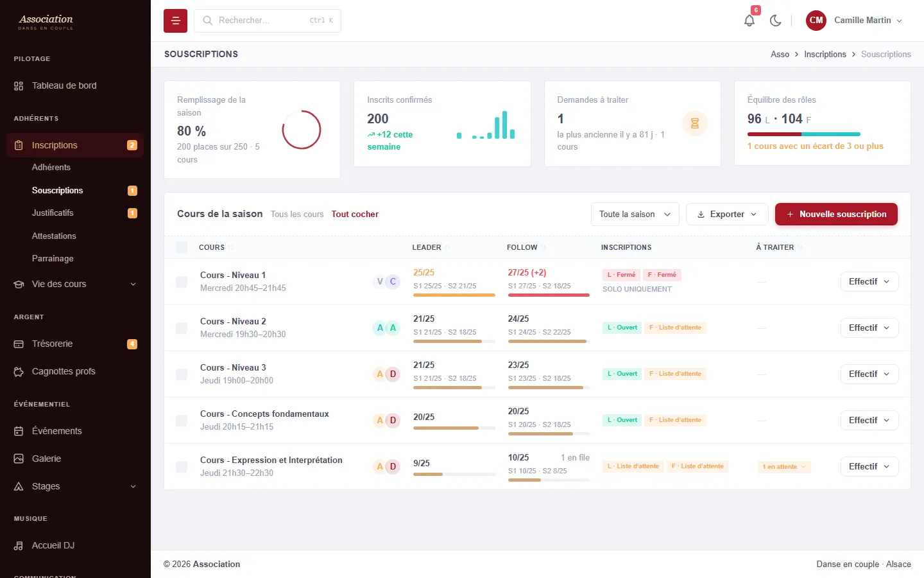Click Vie des cours graduation cap icon

[x=19, y=285]
